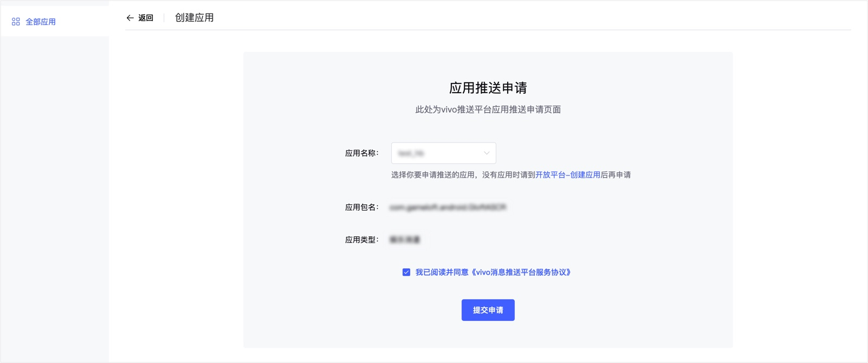The image size is (868, 363).
Task: Open the 《vivo消息推送平台服务协议》 agreement link
Action: pyautogui.click(x=521, y=273)
